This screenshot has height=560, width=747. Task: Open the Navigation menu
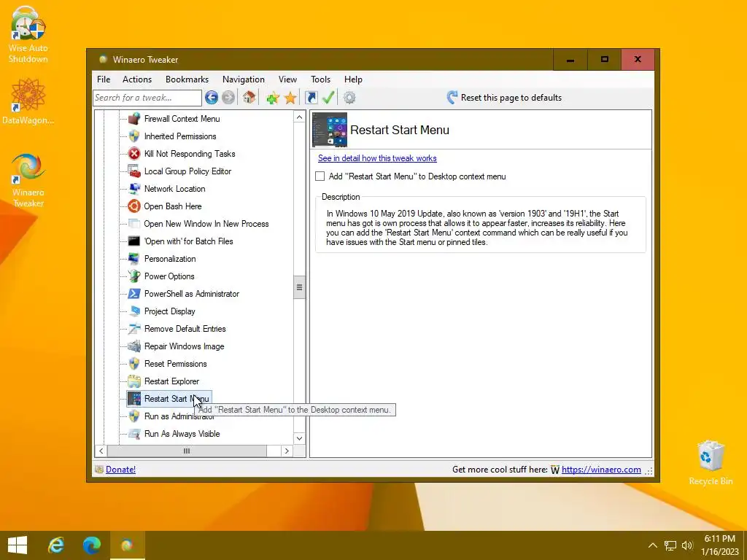(244, 79)
